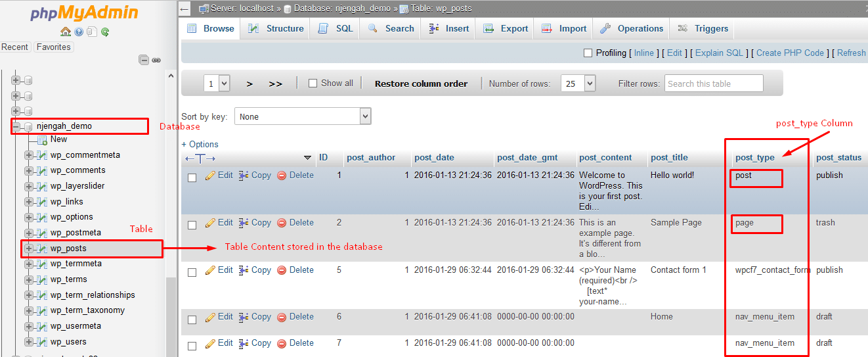Expand the wp_posts table node

(x=29, y=249)
